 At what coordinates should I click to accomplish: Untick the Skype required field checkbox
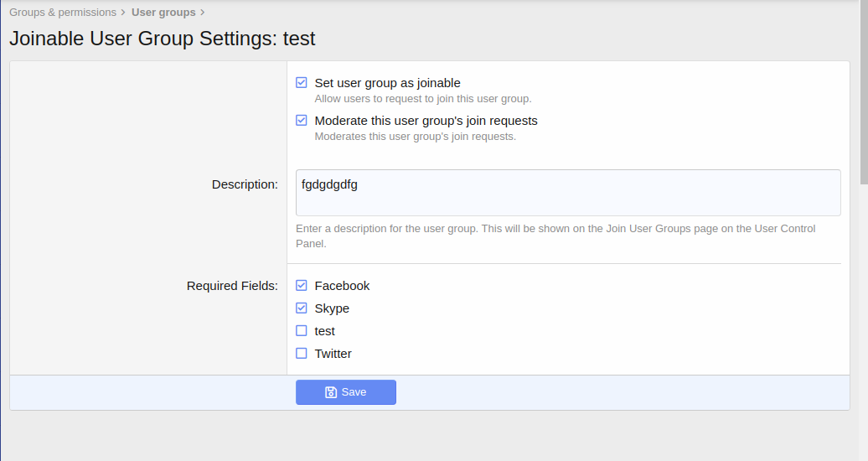(x=302, y=308)
